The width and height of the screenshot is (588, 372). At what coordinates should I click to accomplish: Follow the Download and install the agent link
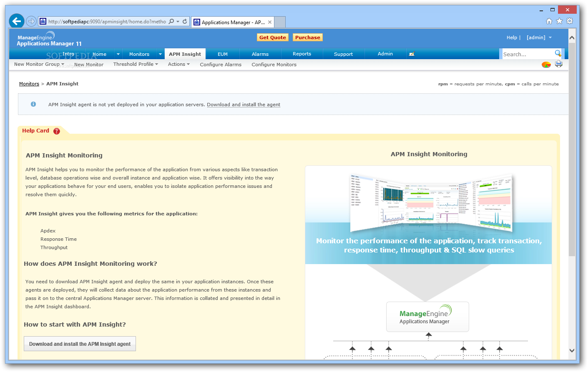click(244, 105)
